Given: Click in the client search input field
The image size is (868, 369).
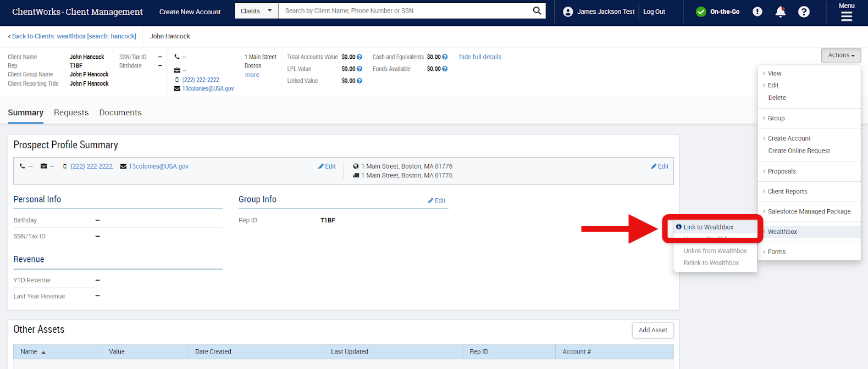Looking at the screenshot, I should (404, 11).
